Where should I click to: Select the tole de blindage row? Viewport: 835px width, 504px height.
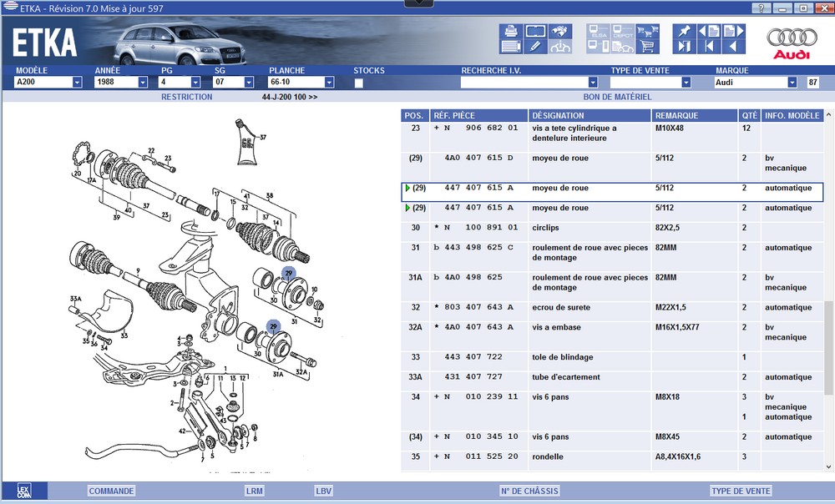pyautogui.click(x=612, y=361)
